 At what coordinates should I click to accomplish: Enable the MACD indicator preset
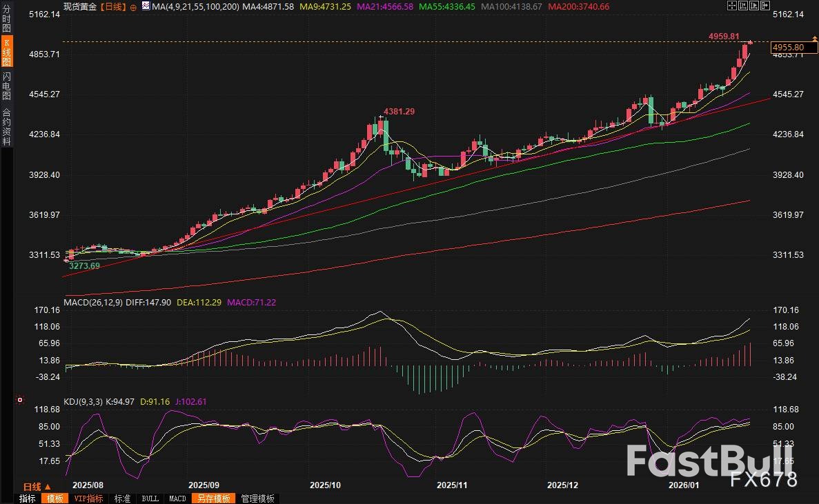[x=177, y=498]
